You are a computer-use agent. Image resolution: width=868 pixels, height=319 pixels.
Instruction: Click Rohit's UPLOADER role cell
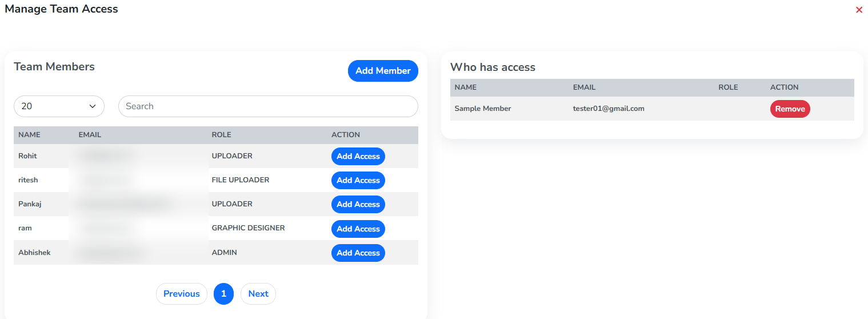232,156
